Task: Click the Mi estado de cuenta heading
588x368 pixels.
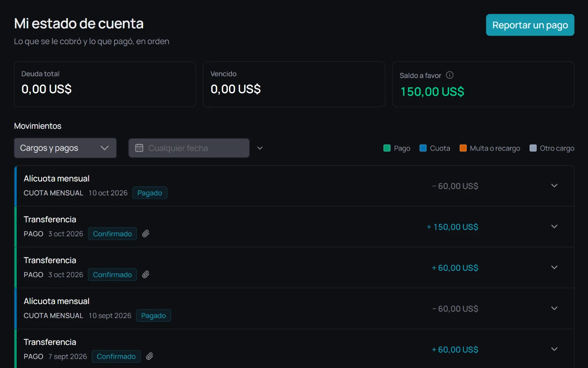Action: point(79,24)
